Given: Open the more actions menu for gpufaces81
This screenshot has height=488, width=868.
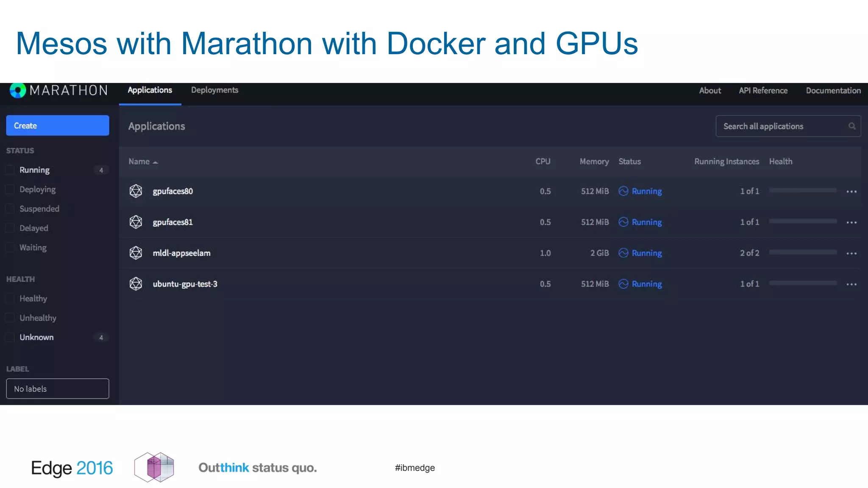Looking at the screenshot, I should point(851,222).
